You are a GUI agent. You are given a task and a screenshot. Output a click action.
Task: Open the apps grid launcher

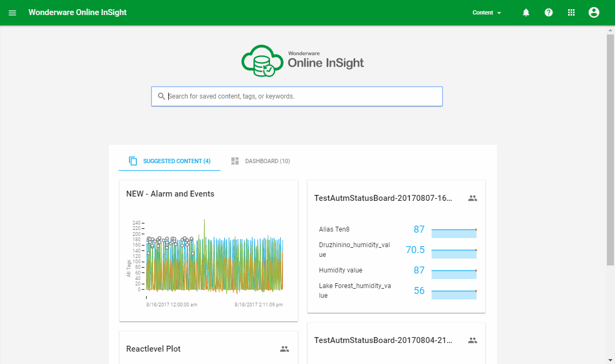click(x=571, y=12)
